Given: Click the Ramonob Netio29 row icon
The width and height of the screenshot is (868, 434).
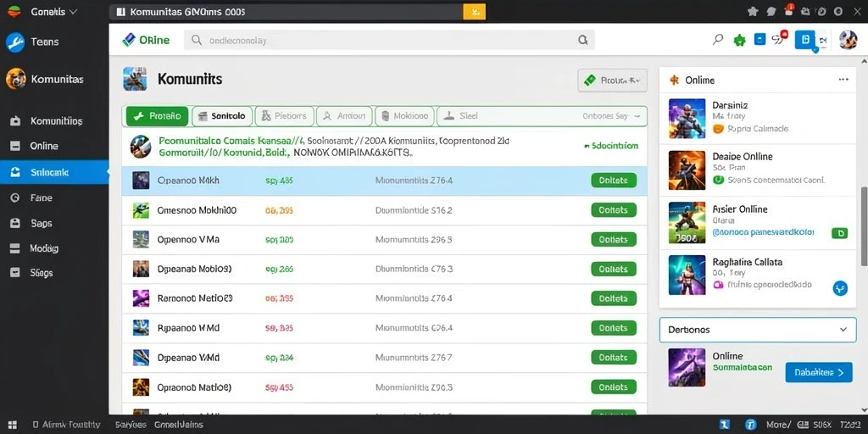Looking at the screenshot, I should (141, 298).
